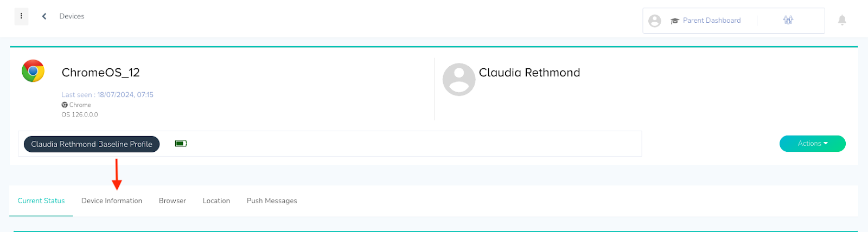Screen dimensions: 868x232
Task: Click the small account avatar in top bar
Action: pos(655,21)
